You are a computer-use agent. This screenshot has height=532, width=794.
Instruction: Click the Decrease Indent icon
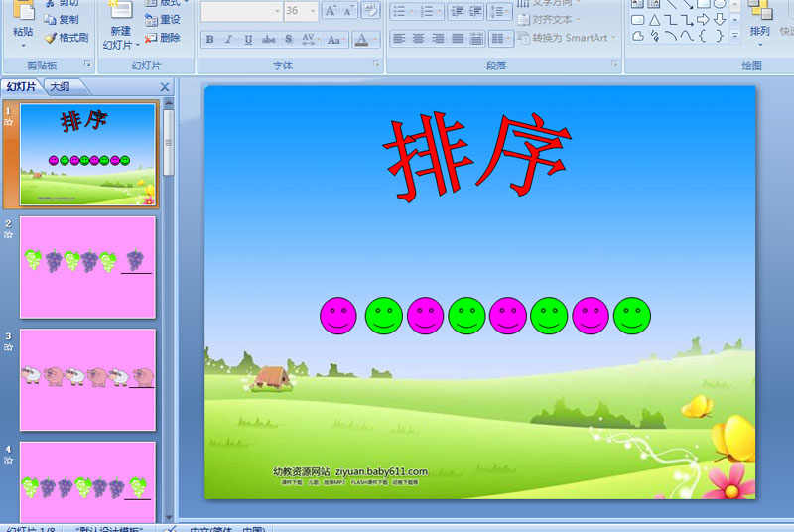(458, 11)
